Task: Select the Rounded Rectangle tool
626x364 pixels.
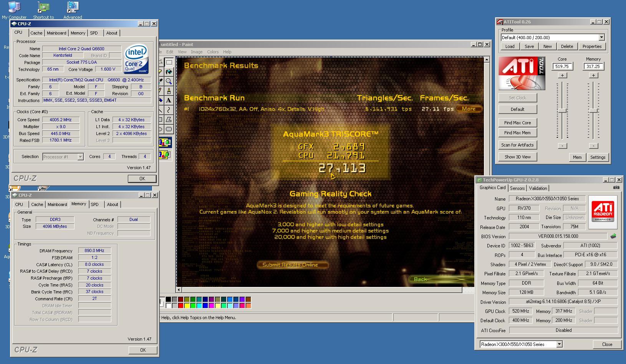Action: click(169, 129)
